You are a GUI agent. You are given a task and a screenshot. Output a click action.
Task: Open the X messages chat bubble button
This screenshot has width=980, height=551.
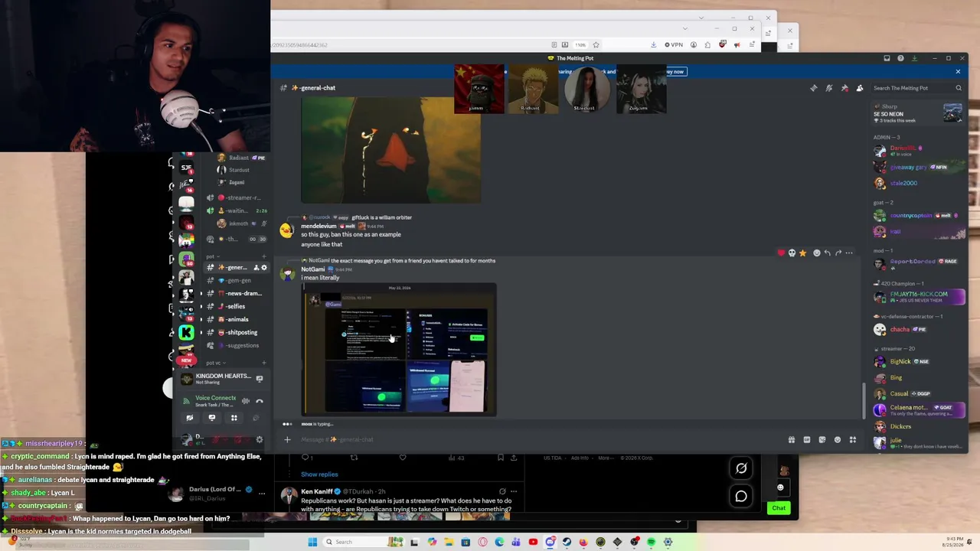pyautogui.click(x=741, y=497)
